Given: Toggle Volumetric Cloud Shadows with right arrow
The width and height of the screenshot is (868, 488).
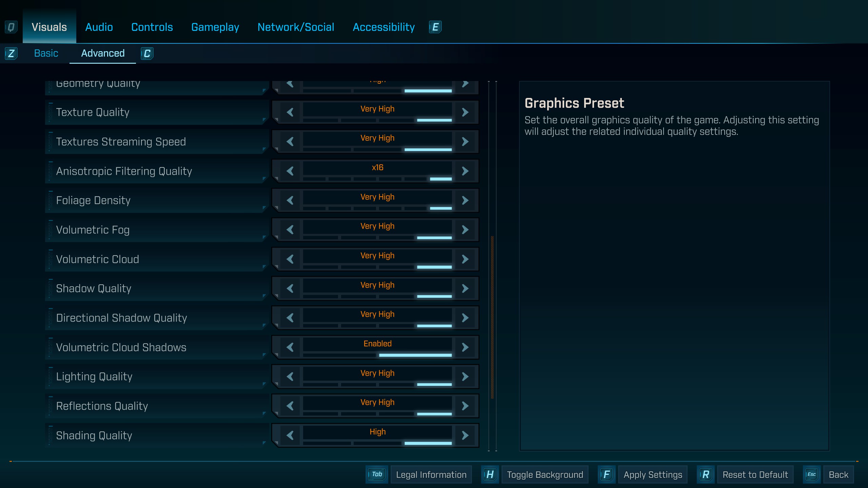Looking at the screenshot, I should [x=465, y=347].
